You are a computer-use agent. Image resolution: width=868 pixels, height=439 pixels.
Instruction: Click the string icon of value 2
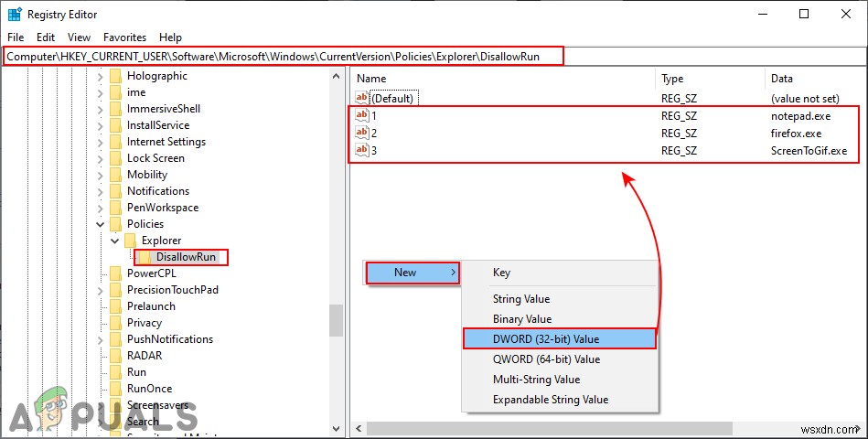point(362,133)
